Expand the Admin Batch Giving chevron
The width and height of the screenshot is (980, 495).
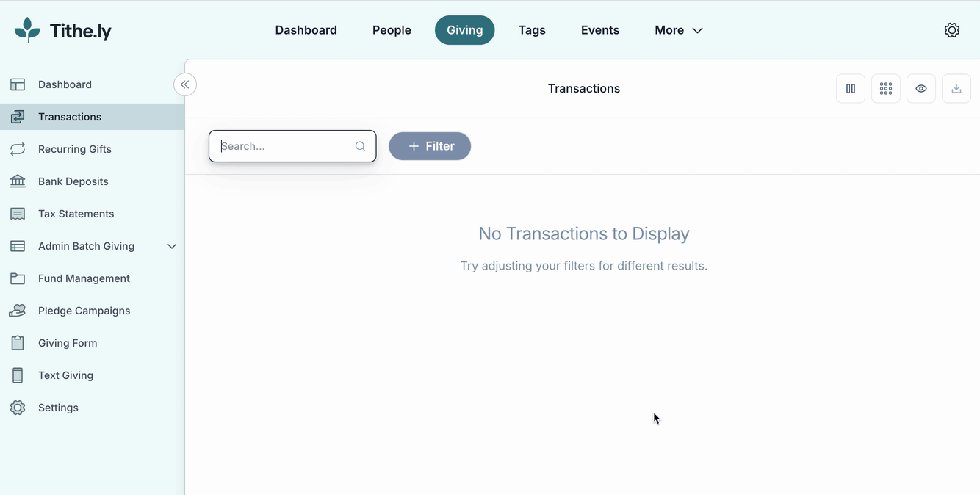point(172,246)
